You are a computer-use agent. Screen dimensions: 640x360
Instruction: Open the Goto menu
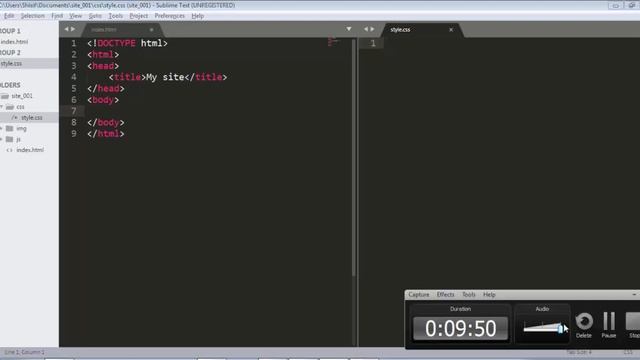tap(95, 16)
